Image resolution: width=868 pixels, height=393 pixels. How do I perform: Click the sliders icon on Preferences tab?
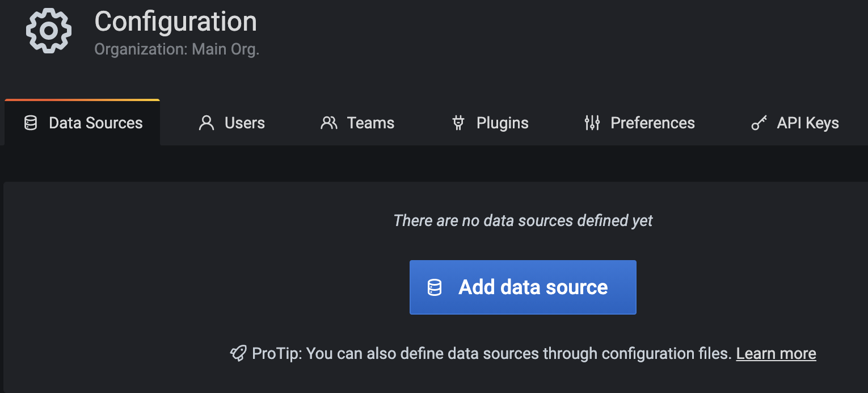(592, 123)
